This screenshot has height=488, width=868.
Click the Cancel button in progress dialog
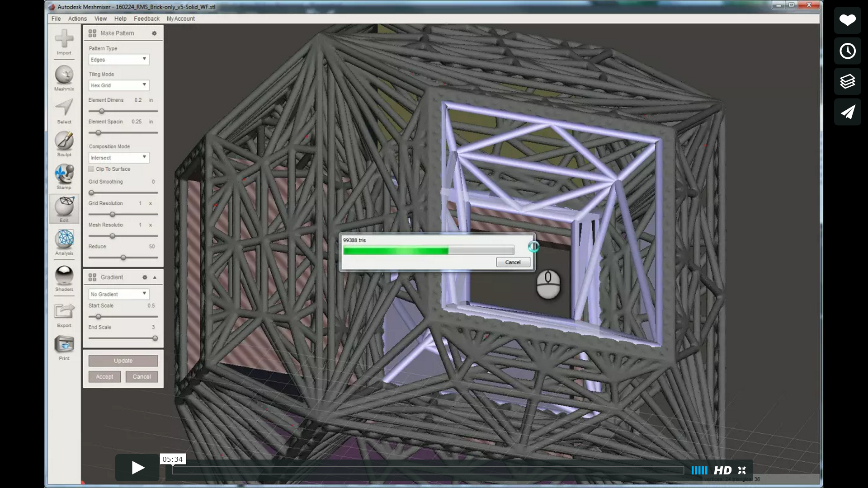(511, 262)
